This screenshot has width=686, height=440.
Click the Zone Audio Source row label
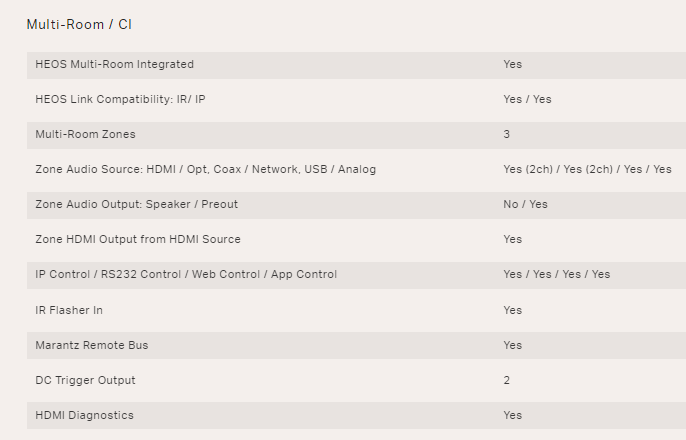pyautogui.click(x=205, y=169)
